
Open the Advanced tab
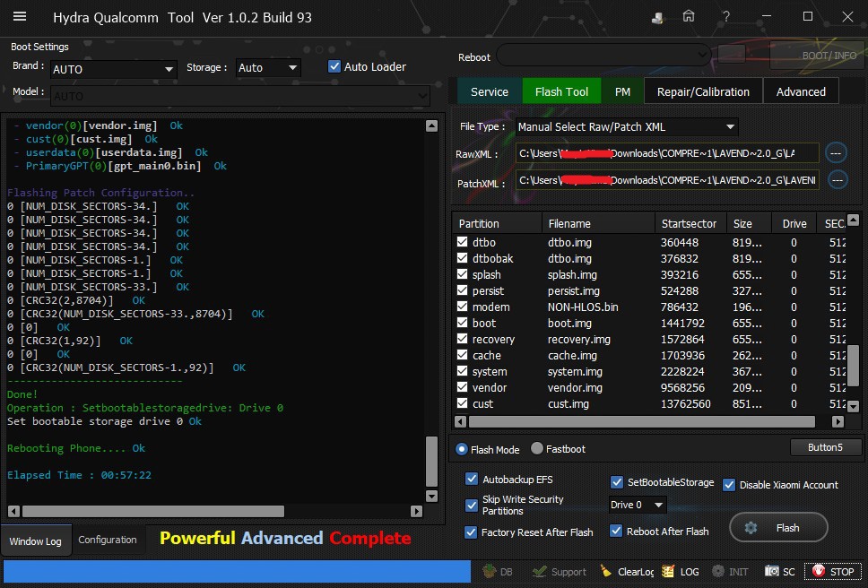pyautogui.click(x=801, y=91)
